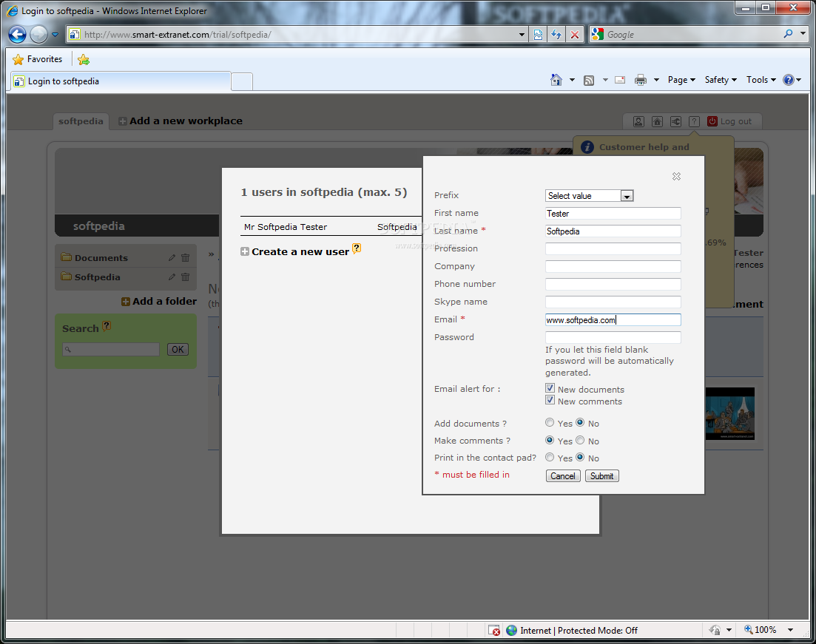Select the softpedia workplace tab
Screen dimensions: 816x644
81,121
